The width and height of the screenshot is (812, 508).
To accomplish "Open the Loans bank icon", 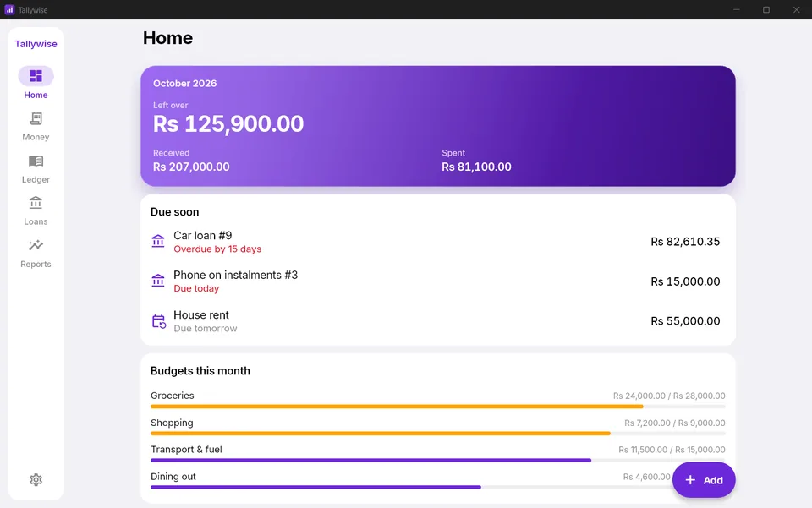I will pos(36,203).
